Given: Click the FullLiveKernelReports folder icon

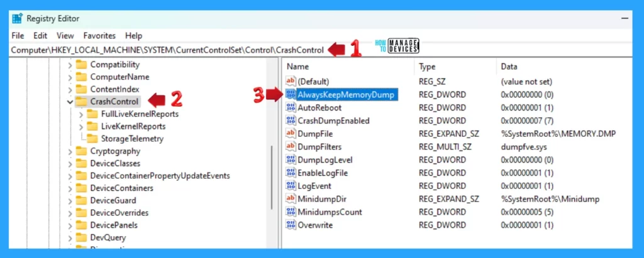Looking at the screenshot, I should [x=92, y=114].
